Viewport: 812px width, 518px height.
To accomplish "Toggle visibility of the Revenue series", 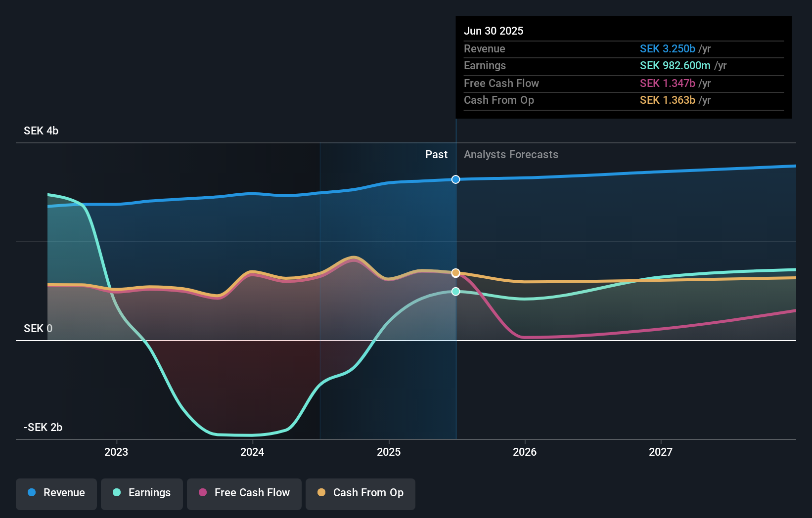I will click(56, 494).
